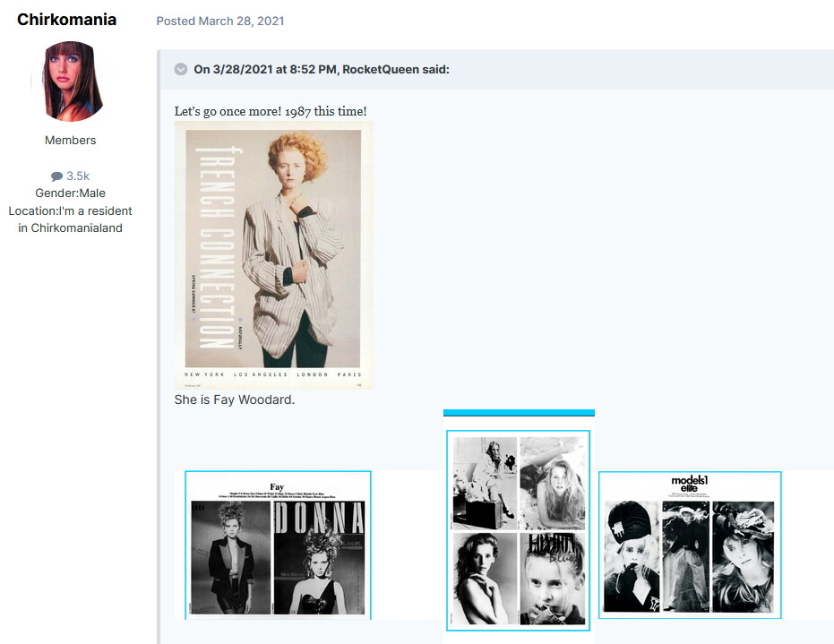
Task: Open the French Connection ad image
Action: [x=273, y=255]
